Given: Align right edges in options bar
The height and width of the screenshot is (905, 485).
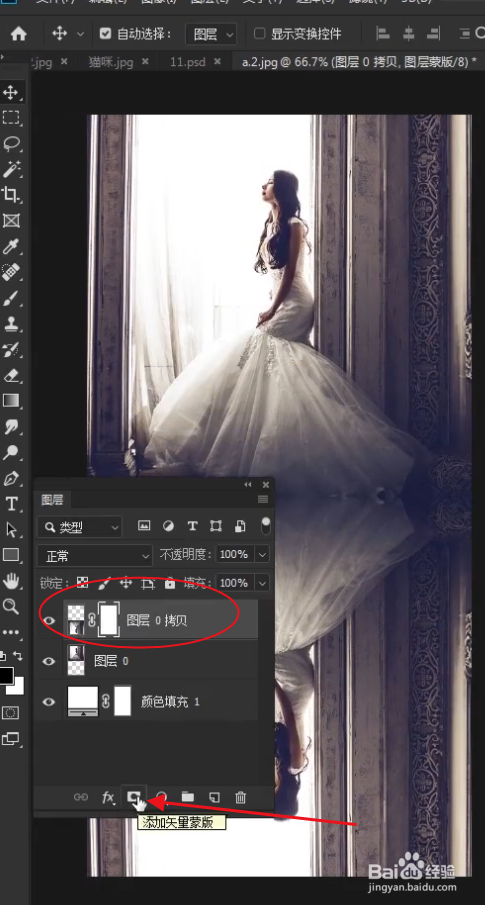Looking at the screenshot, I should pyautogui.click(x=435, y=34).
